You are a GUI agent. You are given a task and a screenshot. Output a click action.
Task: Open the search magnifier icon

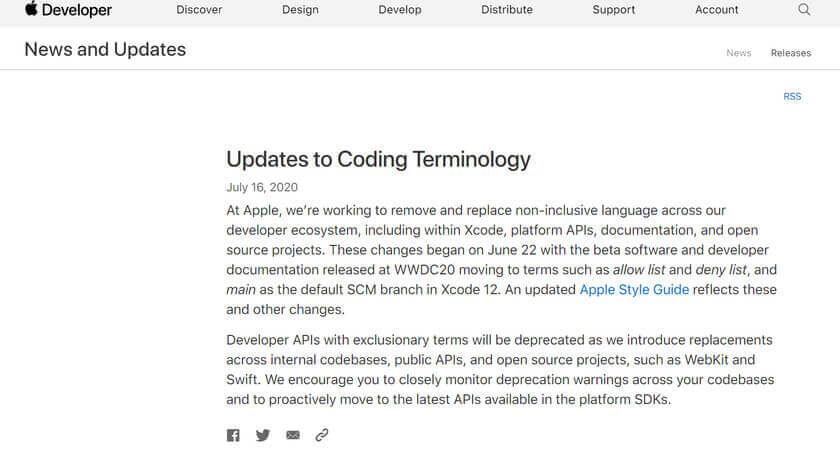(x=804, y=9)
